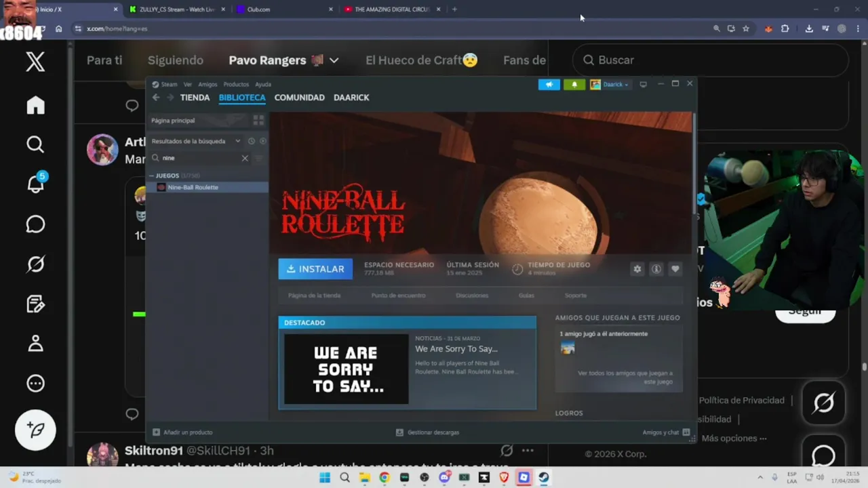This screenshot has height=488, width=868.
Task: Collapse the JUEGOS category in library
Action: [152, 176]
